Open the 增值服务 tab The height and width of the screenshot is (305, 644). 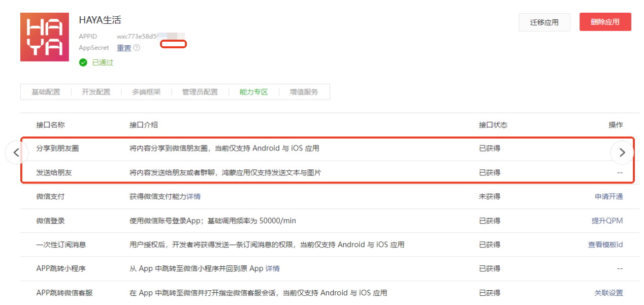point(304,92)
